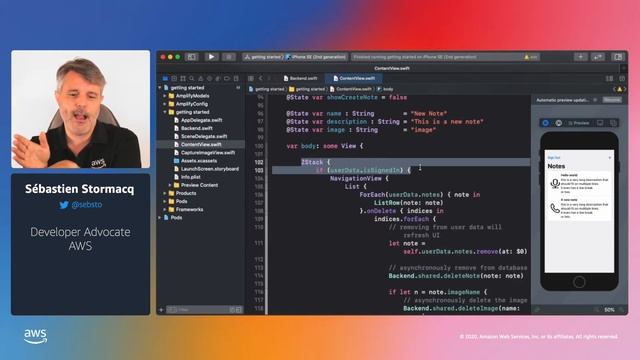Toggle the source control status filter
640x360 pixels.
pyautogui.click(x=239, y=310)
